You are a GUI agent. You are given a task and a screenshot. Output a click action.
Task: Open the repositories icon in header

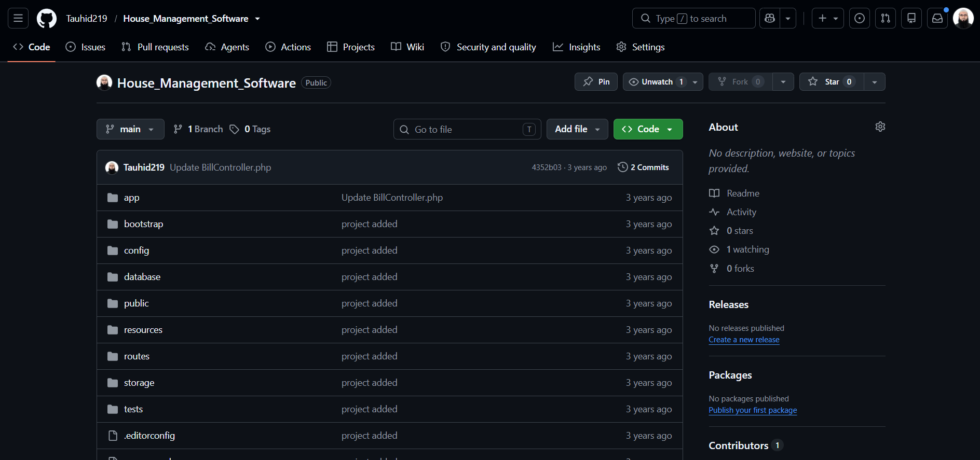pyautogui.click(x=911, y=18)
